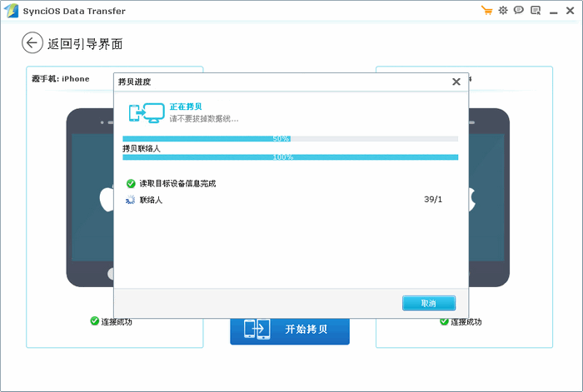Click the 拷贝联络人 label
Image resolution: width=583 pixels, height=392 pixels.
142,149
